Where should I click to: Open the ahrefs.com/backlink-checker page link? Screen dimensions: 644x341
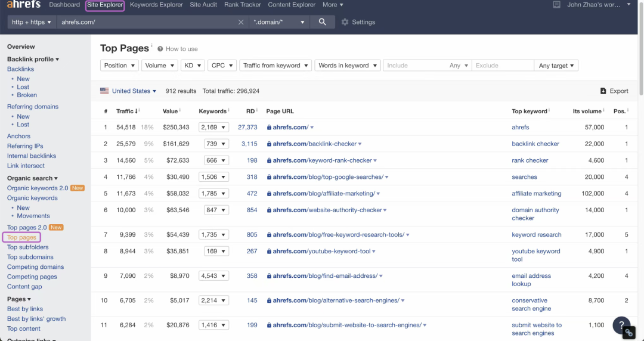click(315, 144)
